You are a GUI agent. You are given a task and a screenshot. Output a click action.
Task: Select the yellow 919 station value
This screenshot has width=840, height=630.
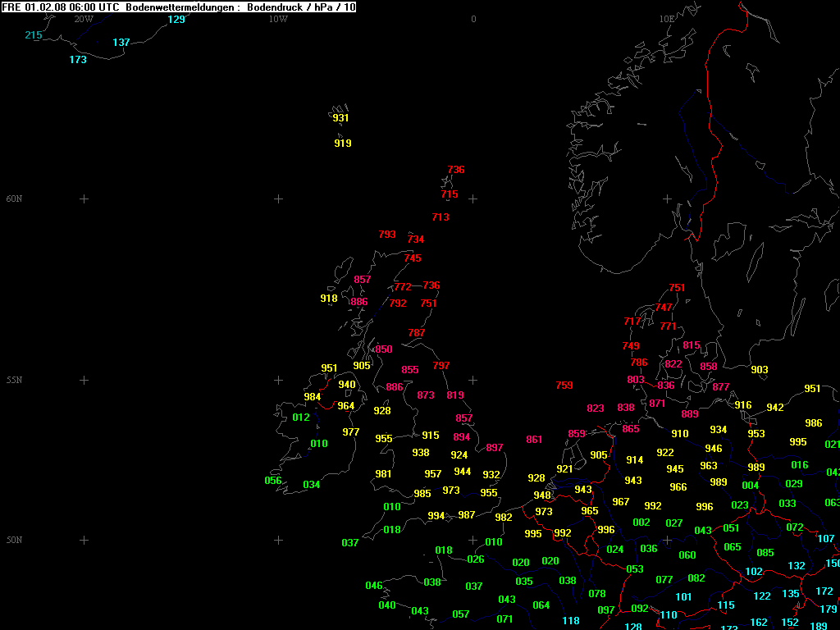pos(343,144)
